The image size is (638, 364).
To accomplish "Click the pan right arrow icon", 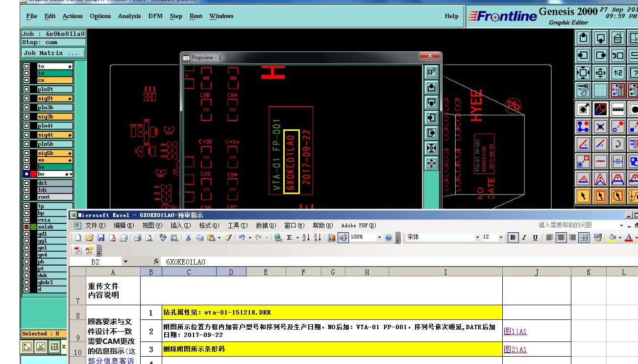I will (x=600, y=55).
